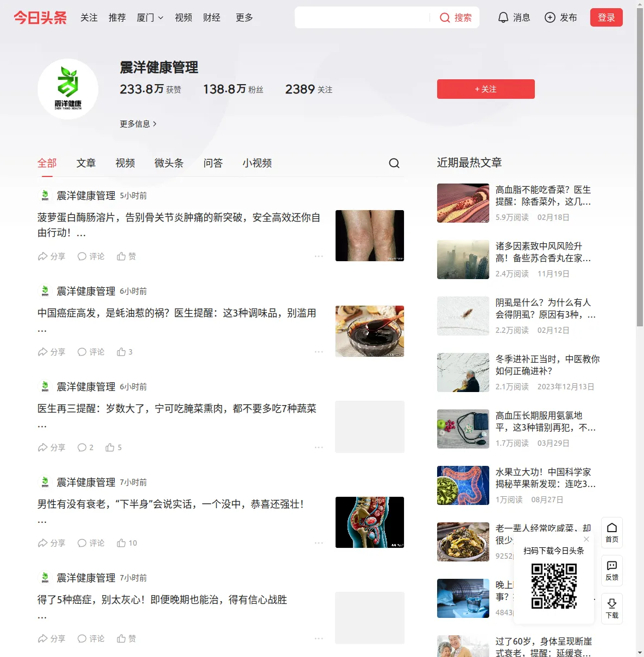Open the 冬季进补 article thumbnail
This screenshot has width=644, height=657.
point(463,372)
